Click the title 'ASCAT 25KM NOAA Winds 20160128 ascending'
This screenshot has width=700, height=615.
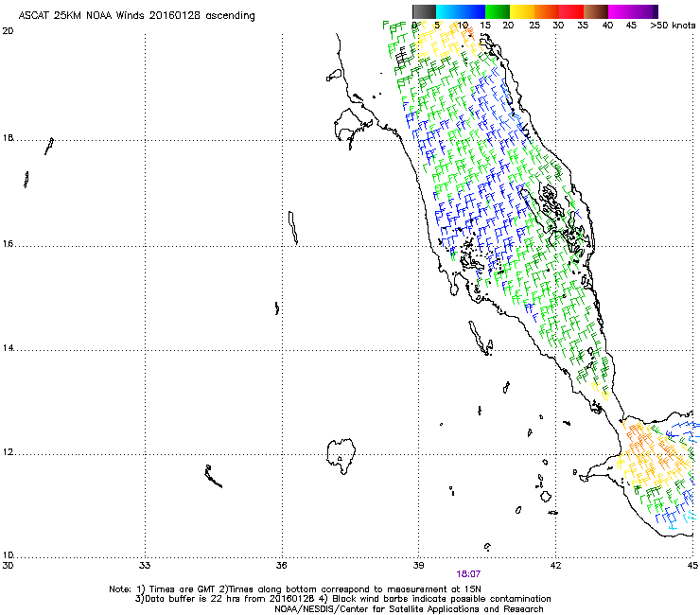[x=136, y=15]
